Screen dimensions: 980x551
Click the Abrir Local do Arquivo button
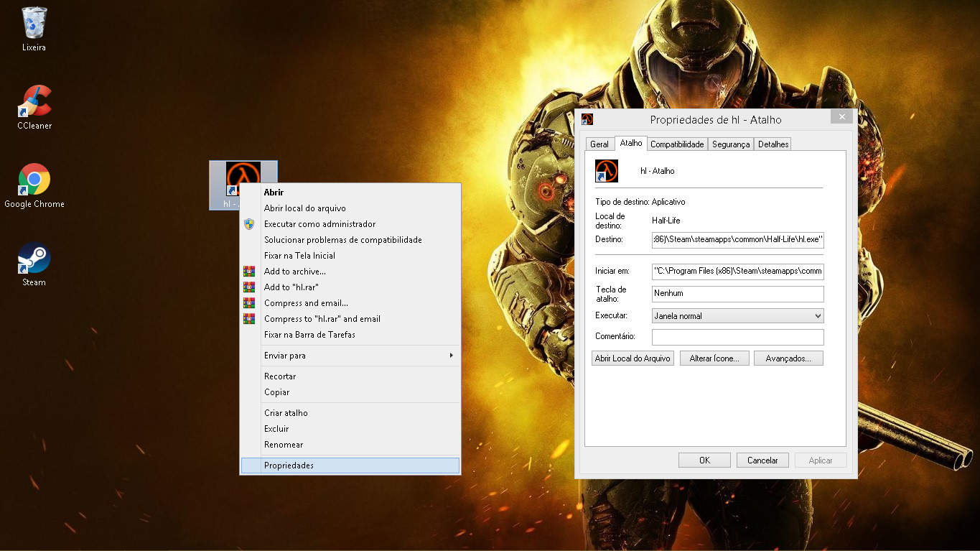pyautogui.click(x=633, y=358)
